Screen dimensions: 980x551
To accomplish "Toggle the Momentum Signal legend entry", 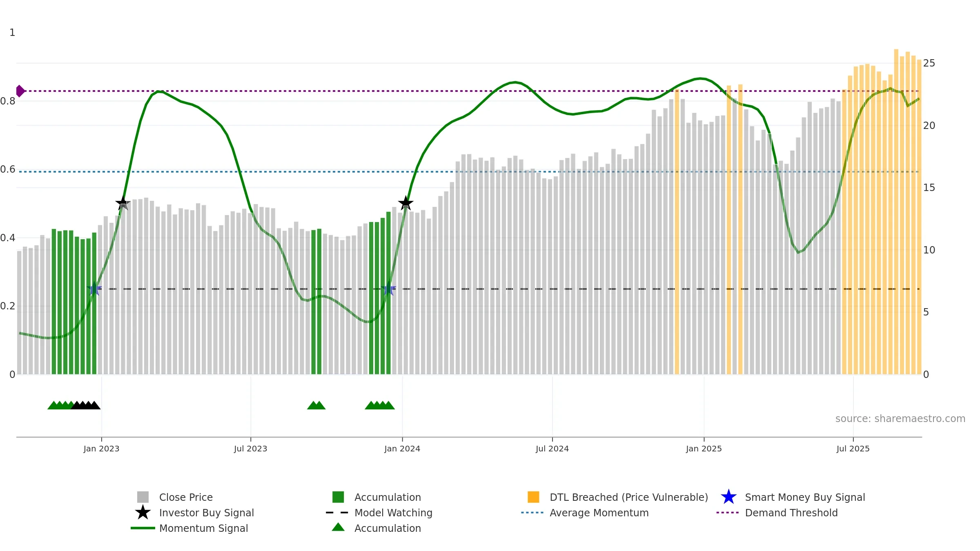I will point(203,528).
